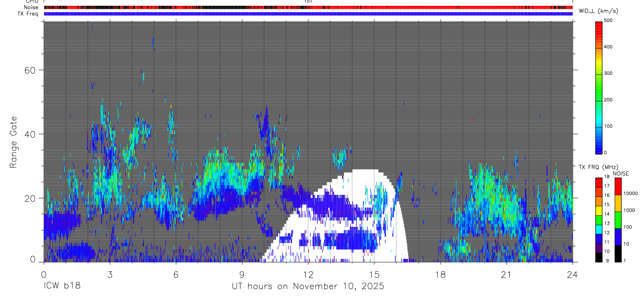Click the 17 value on TX FRQ legend

click(x=607, y=186)
